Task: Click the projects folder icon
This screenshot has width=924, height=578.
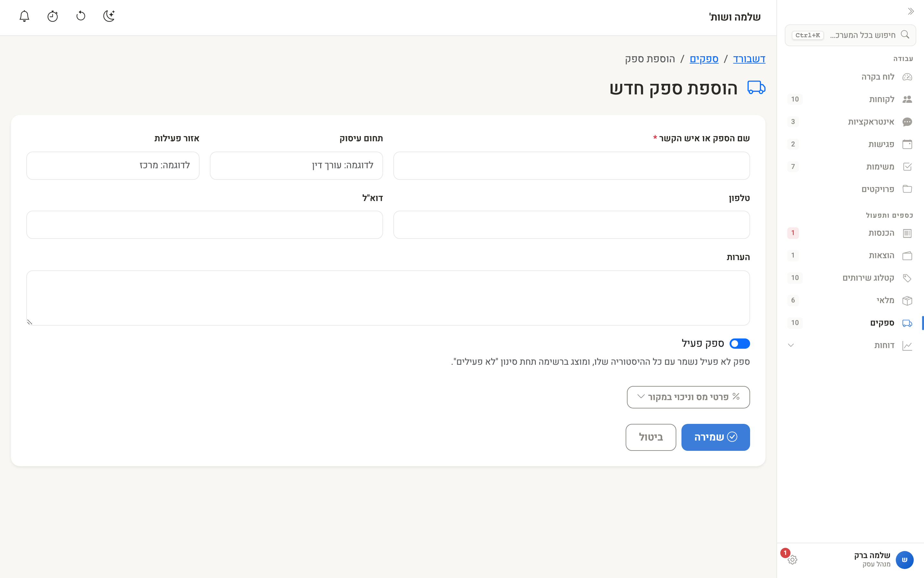Action: [907, 189]
